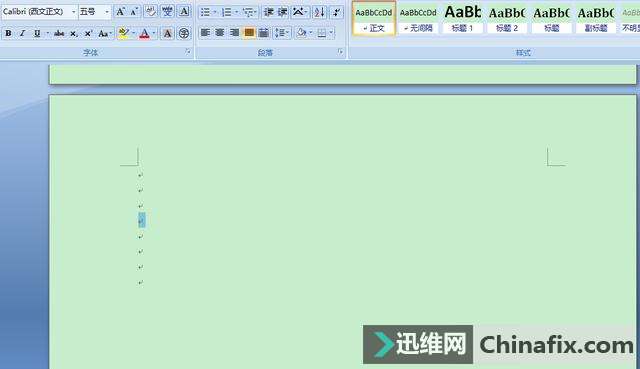This screenshot has width=640, height=369.
Task: Click Shrink Font icon
Action: pos(134,12)
